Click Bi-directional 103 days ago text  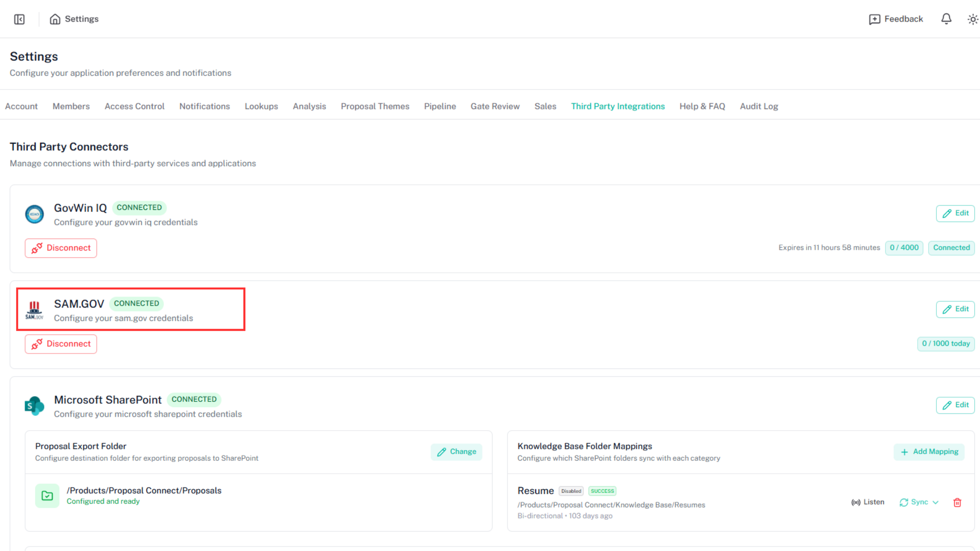565,516
